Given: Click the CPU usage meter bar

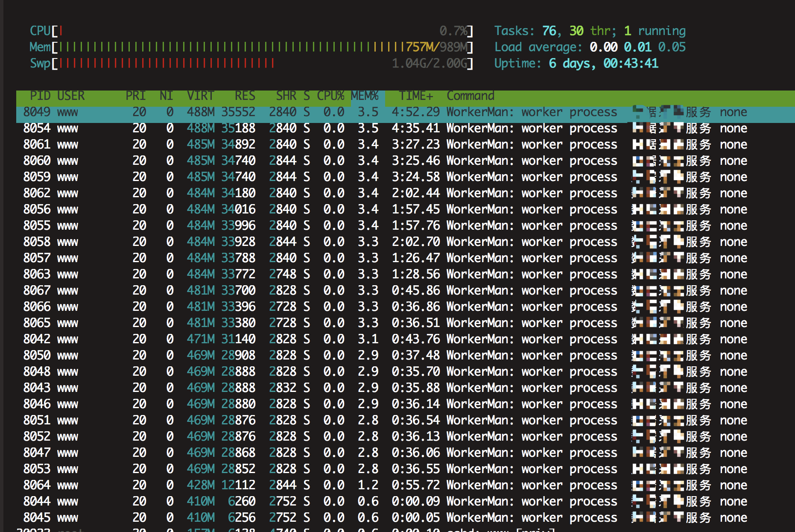Looking at the screenshot, I should (x=251, y=31).
